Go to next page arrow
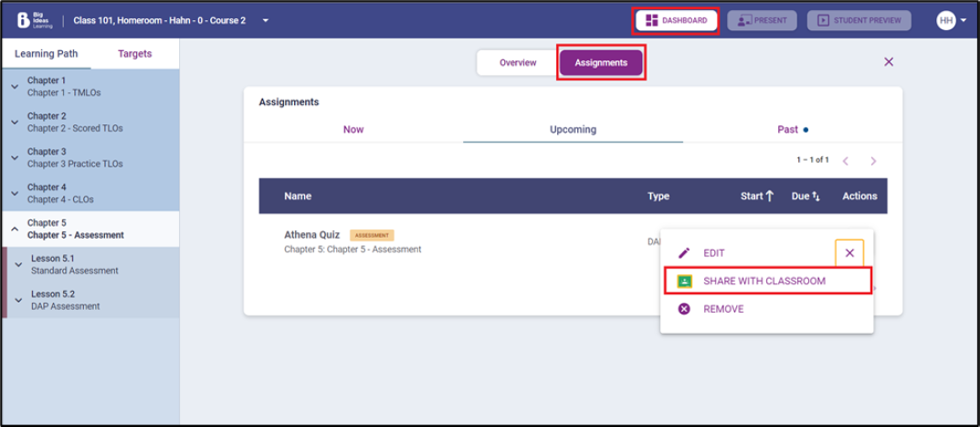 coord(873,161)
